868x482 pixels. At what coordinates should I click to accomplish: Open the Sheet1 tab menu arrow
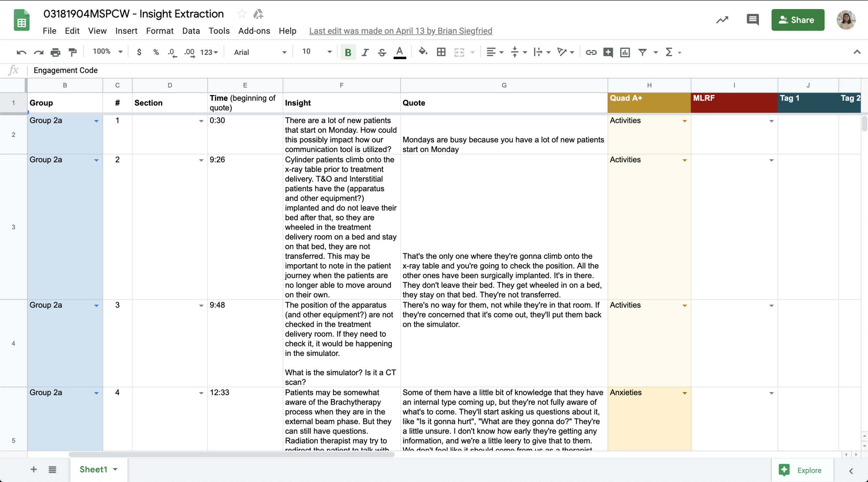pyautogui.click(x=115, y=469)
